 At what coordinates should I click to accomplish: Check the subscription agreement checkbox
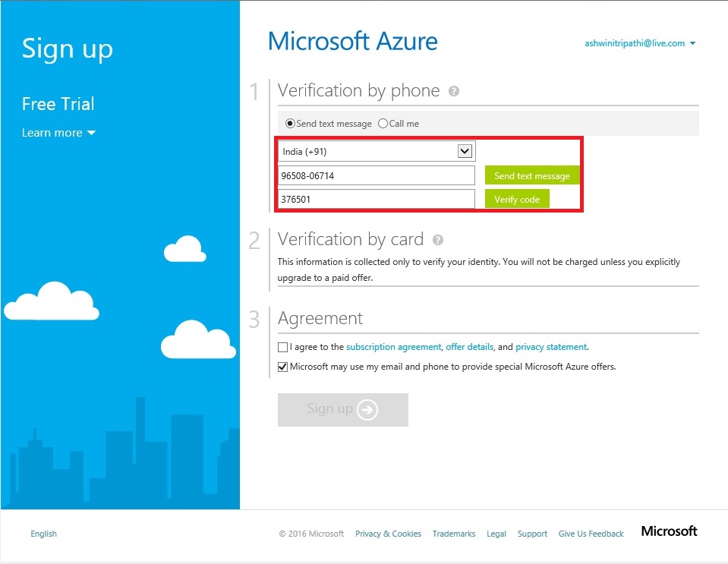pyautogui.click(x=282, y=347)
